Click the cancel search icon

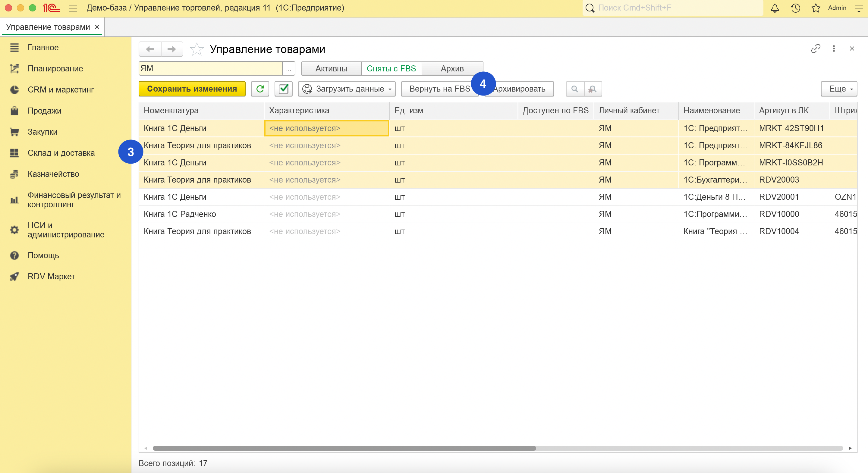click(592, 89)
